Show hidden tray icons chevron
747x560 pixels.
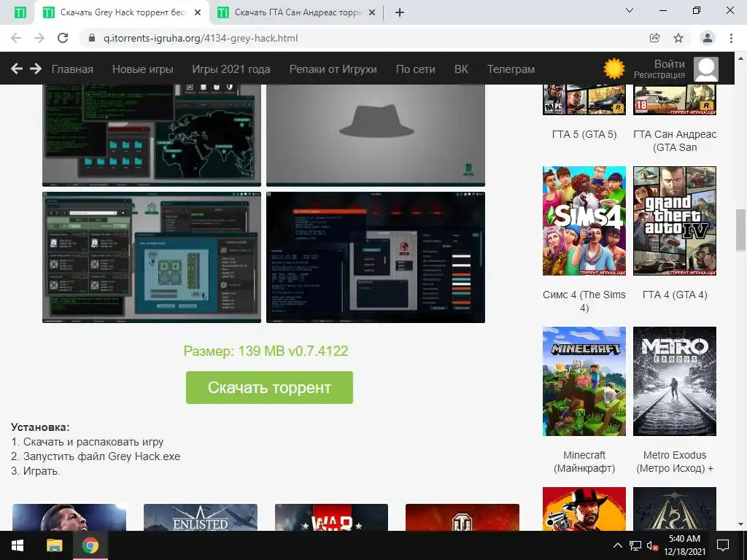click(x=617, y=545)
